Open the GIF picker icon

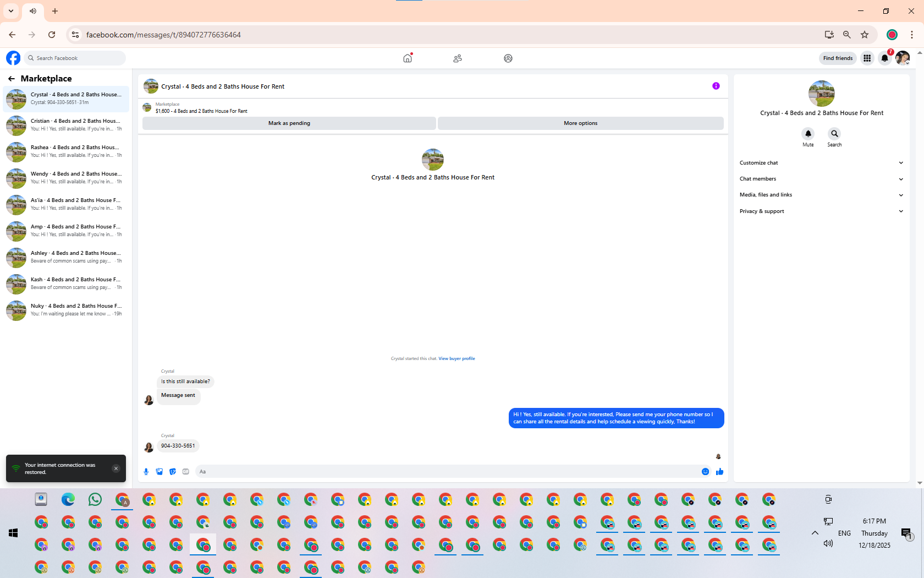click(x=186, y=472)
